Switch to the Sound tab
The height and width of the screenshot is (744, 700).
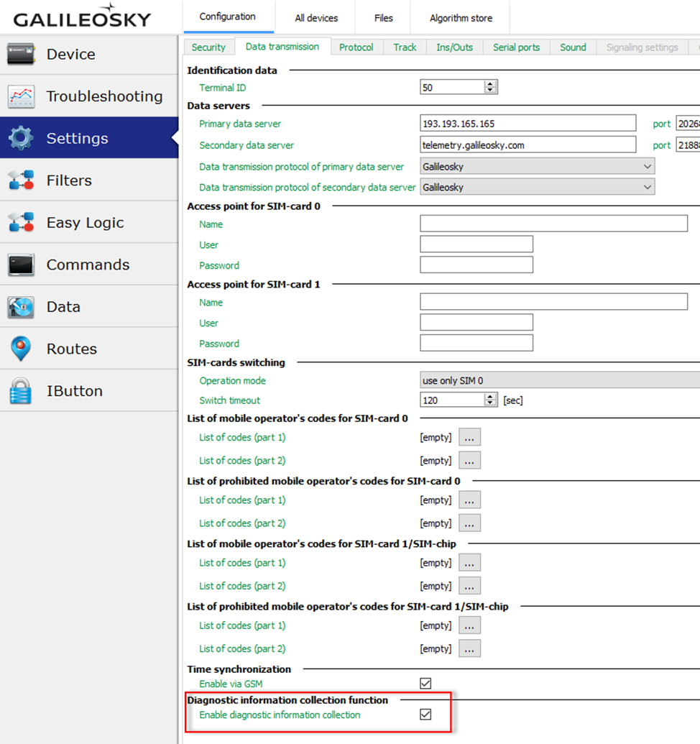(x=573, y=47)
